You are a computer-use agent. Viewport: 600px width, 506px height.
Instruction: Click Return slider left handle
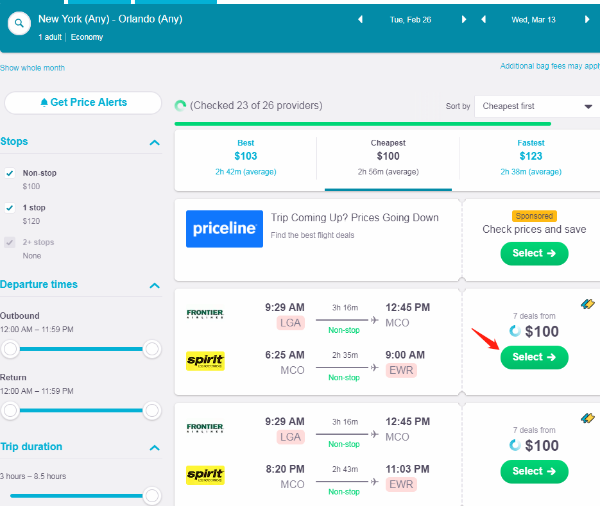click(x=10, y=411)
